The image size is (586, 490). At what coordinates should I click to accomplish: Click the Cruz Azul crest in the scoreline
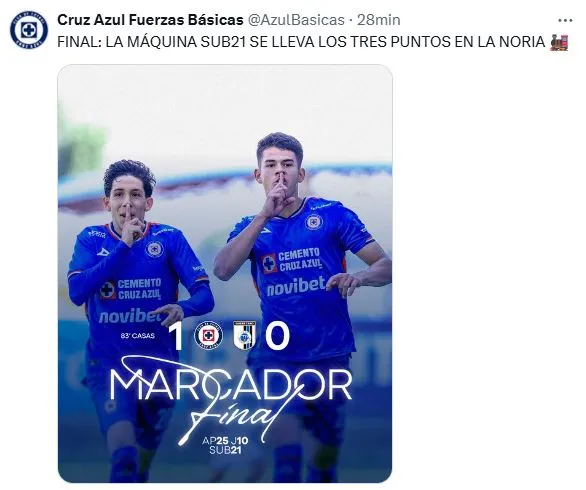(x=208, y=335)
